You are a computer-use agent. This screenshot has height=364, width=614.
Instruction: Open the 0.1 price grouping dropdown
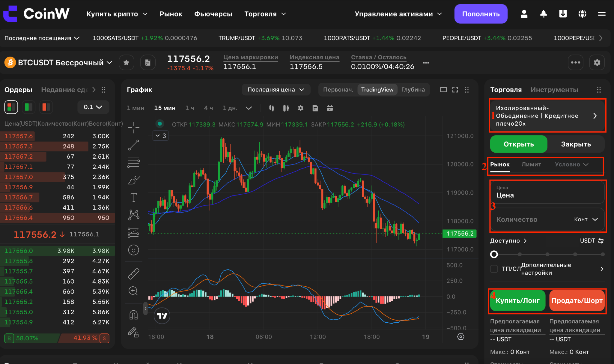click(93, 107)
